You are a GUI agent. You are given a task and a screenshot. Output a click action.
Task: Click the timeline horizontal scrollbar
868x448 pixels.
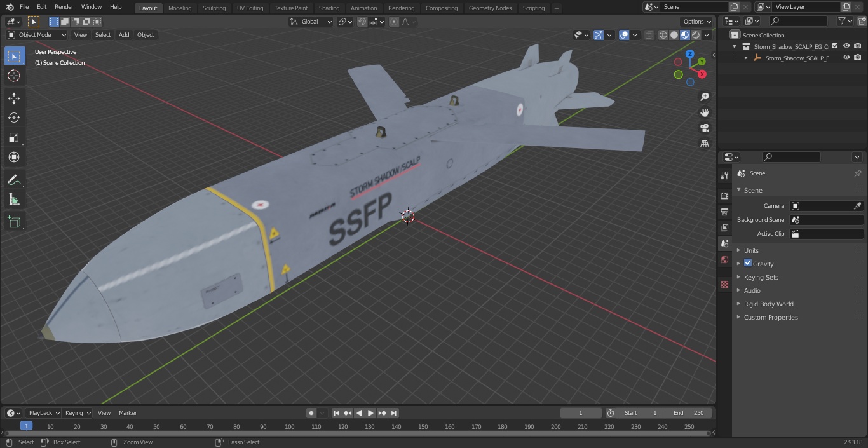click(357, 434)
